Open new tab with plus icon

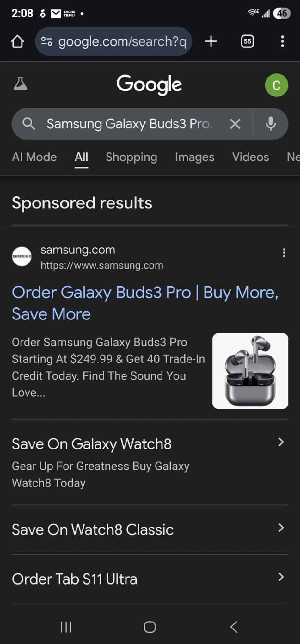point(211,42)
